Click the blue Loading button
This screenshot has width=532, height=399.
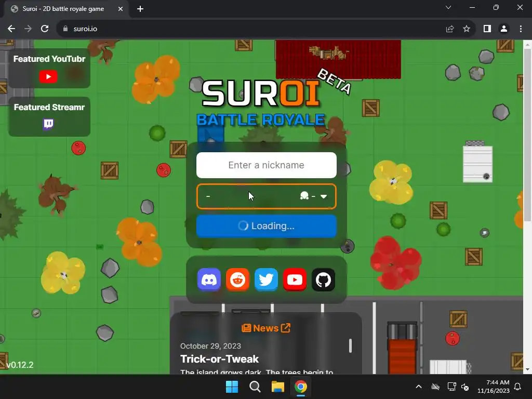pyautogui.click(x=267, y=226)
